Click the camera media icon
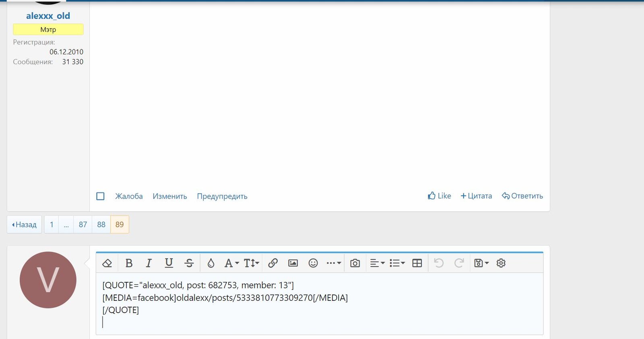The image size is (644, 339). [x=355, y=263]
